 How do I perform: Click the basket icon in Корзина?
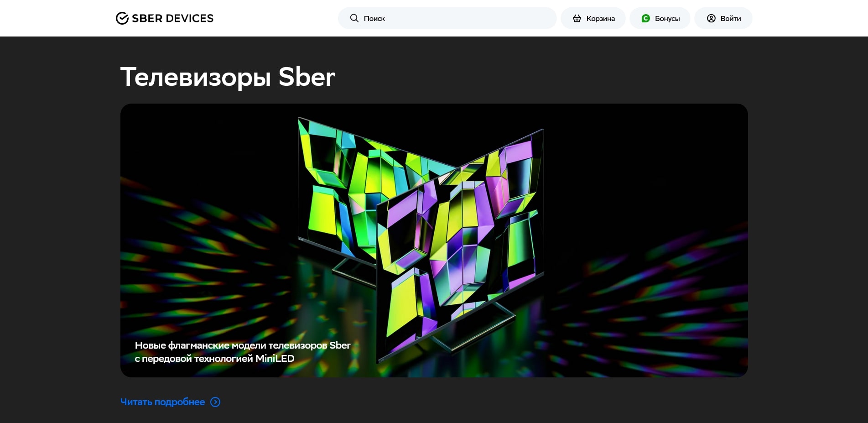coord(577,18)
